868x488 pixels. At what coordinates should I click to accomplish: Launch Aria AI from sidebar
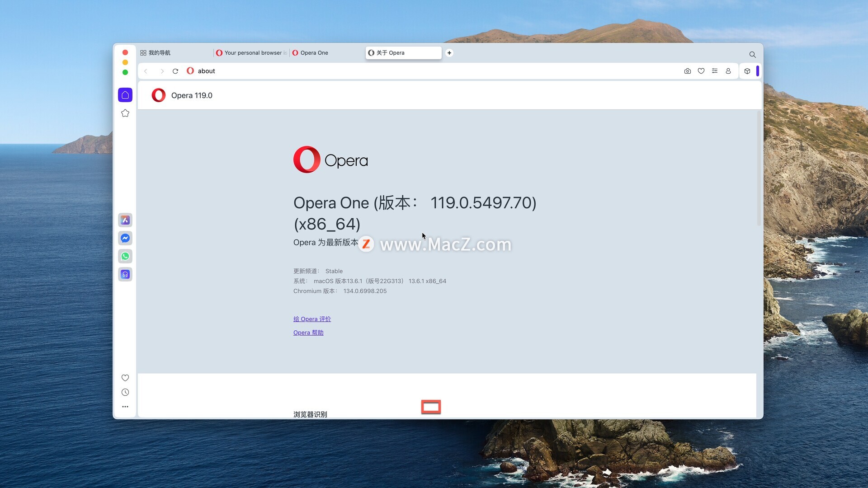[125, 220]
